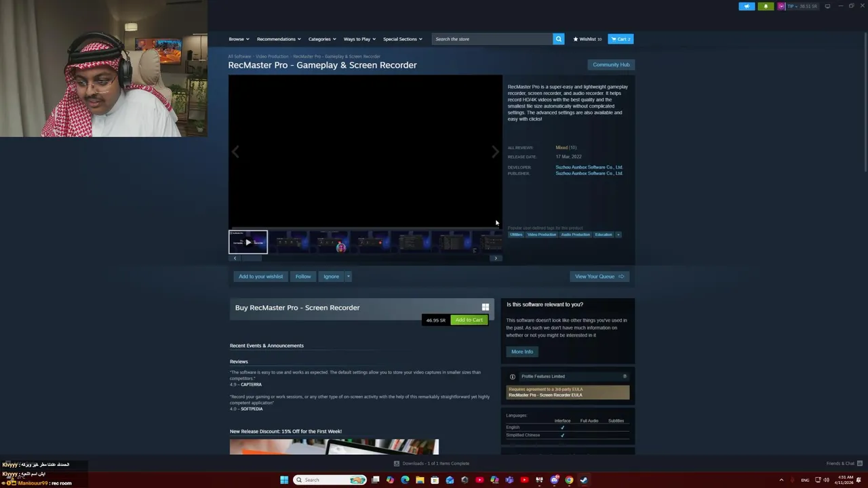Image resolution: width=868 pixels, height=488 pixels.
Task: Follow this software
Action: click(303, 277)
